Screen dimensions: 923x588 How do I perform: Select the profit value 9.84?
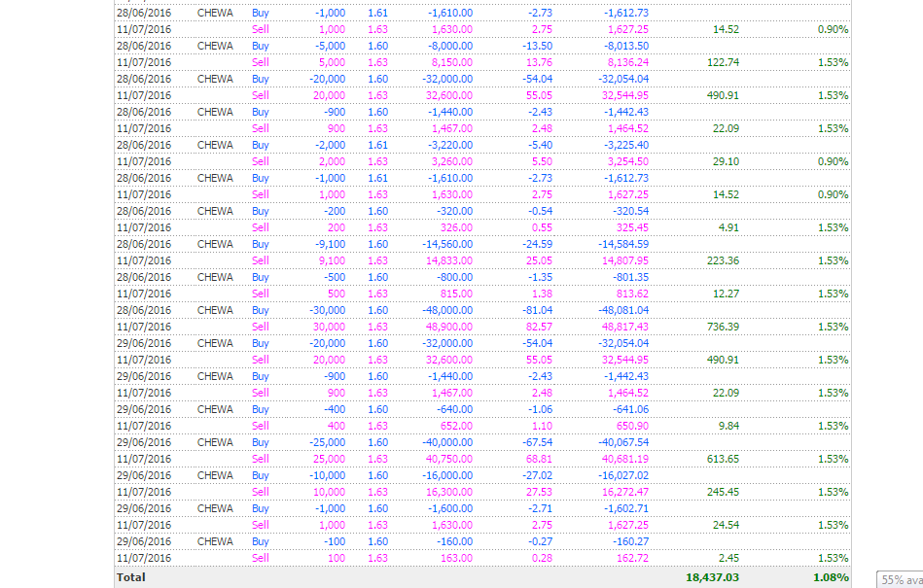click(x=728, y=425)
